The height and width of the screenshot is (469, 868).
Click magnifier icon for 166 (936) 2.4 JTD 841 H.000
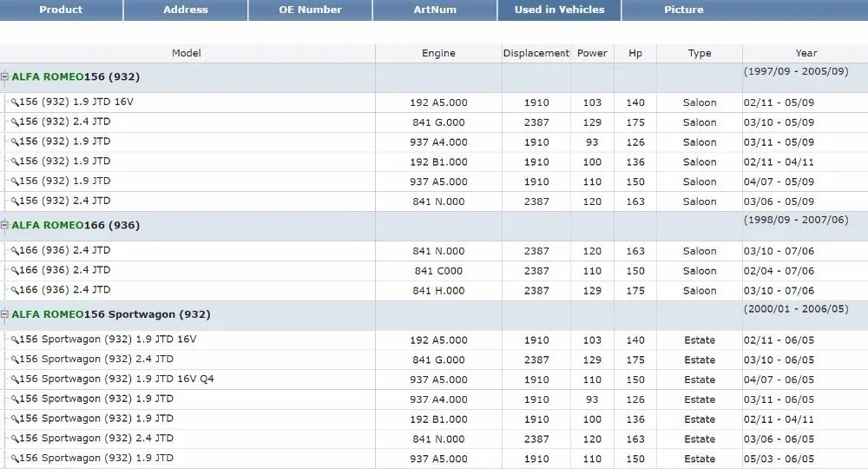click(x=15, y=291)
